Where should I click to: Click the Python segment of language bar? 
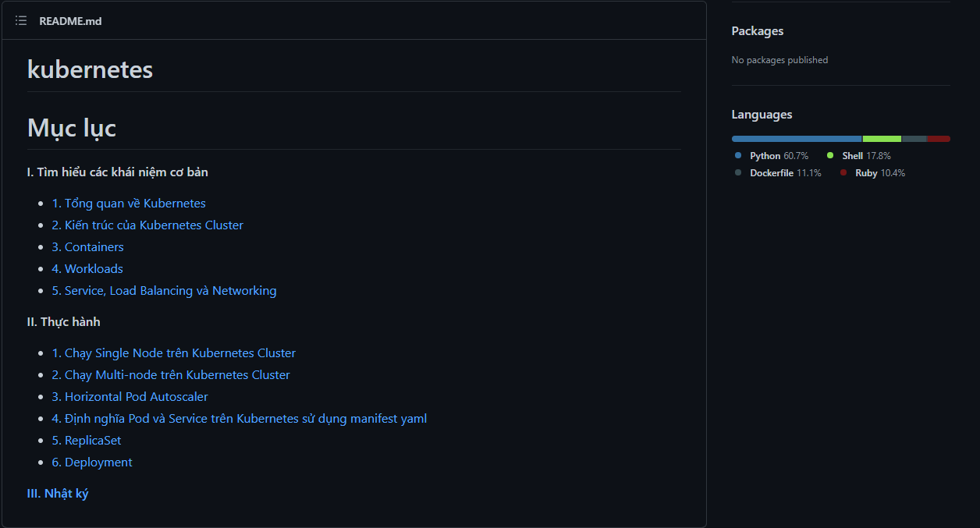click(x=796, y=139)
